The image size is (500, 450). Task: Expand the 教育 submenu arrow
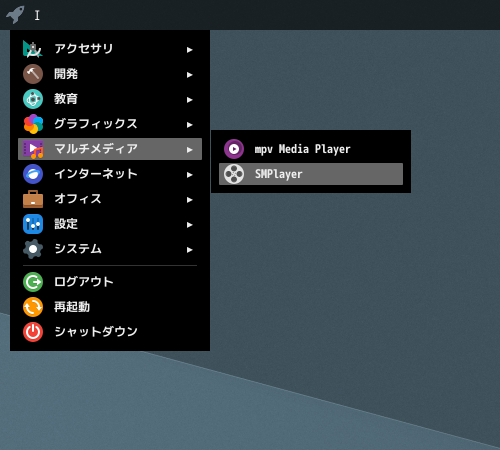pos(190,100)
